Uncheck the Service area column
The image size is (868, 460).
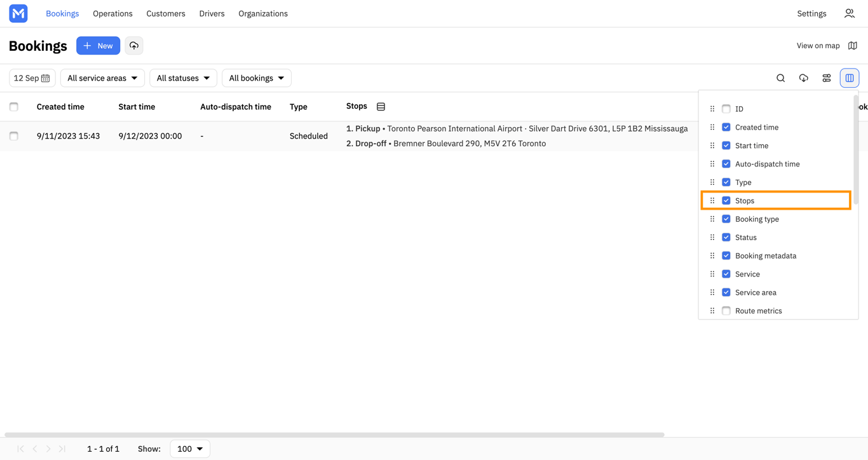click(x=726, y=293)
